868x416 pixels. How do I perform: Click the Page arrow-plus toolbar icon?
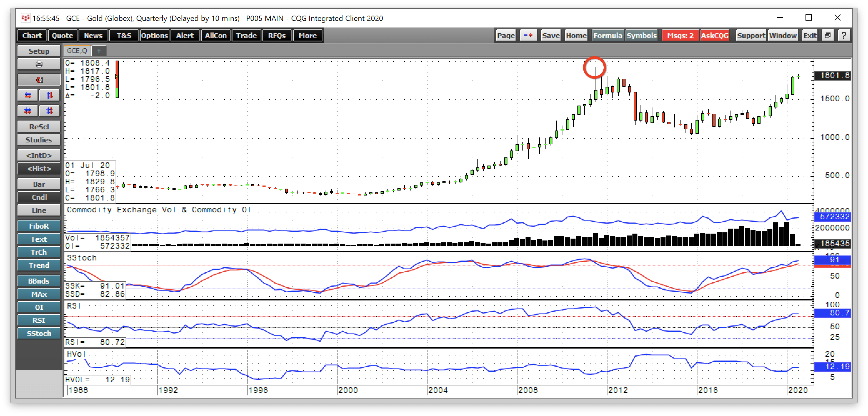click(528, 35)
